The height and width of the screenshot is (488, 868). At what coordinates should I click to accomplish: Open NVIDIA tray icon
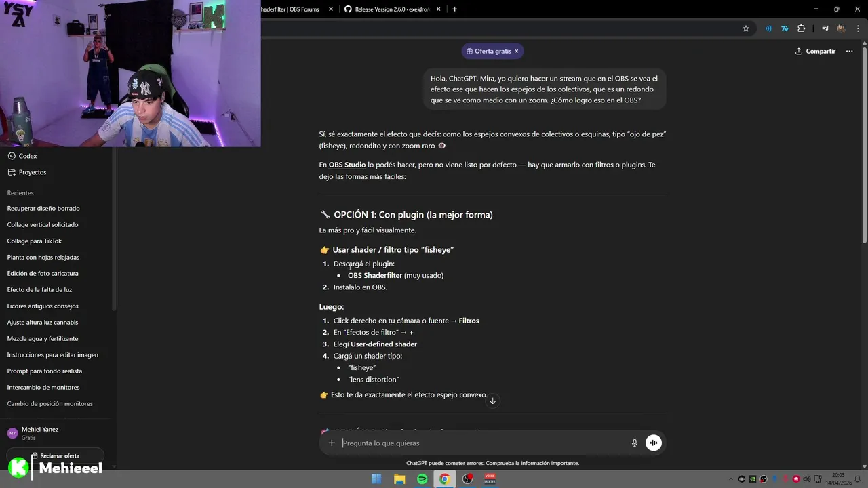point(753,479)
